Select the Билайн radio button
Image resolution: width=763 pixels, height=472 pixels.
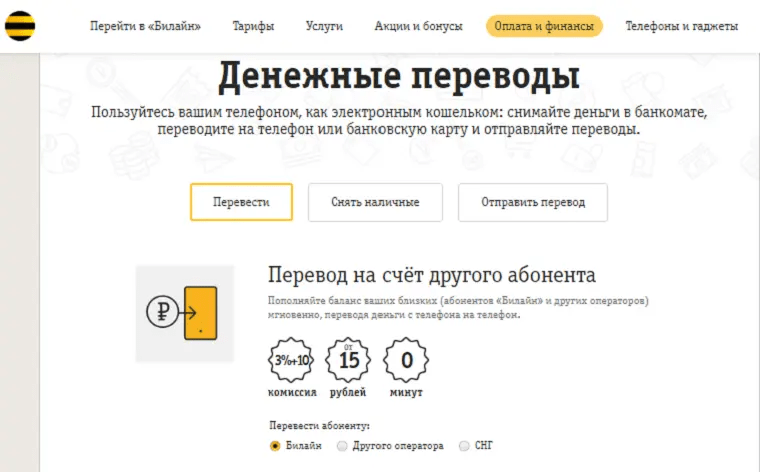(x=275, y=446)
